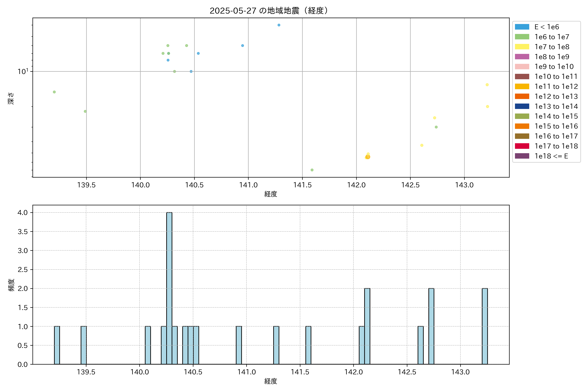Click the orange scatter point near longitude 142.1
The width and height of the screenshot is (588, 392).
click(x=368, y=157)
